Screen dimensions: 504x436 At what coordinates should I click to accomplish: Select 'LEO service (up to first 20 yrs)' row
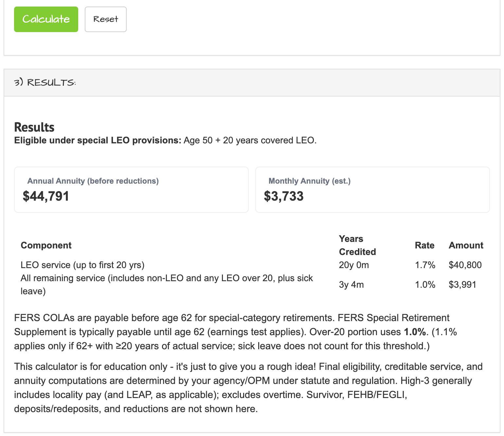click(252, 265)
